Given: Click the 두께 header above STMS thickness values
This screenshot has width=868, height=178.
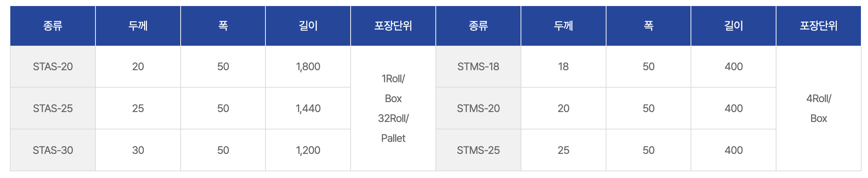Looking at the screenshot, I should (x=563, y=26).
